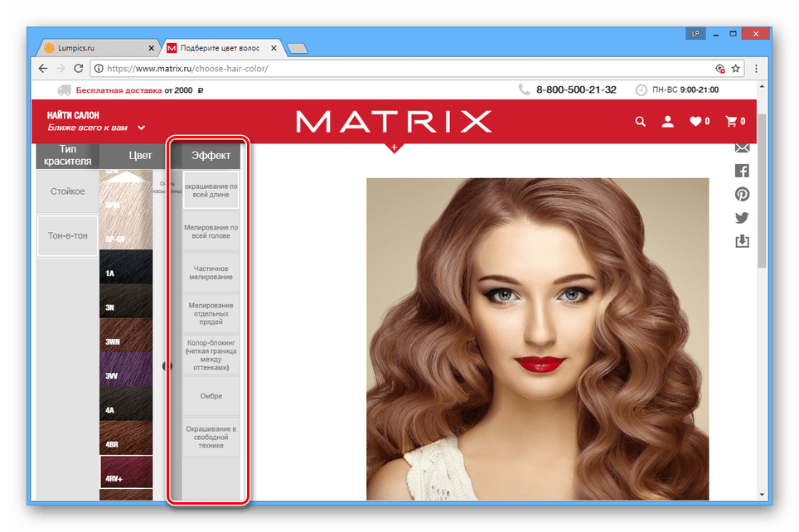Expand the plus marker under the Matrix logo
799x532 pixels.
(394, 148)
